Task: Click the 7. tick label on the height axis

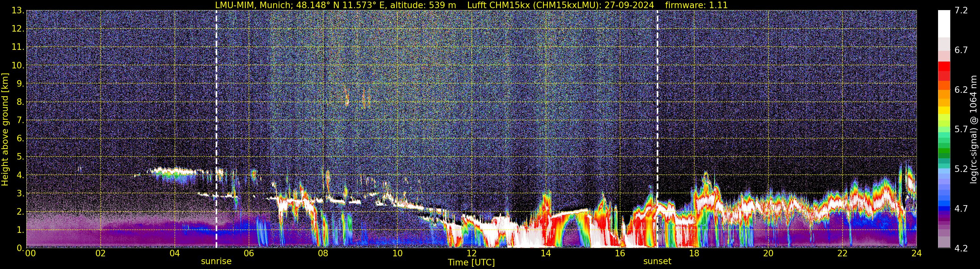Action: [20, 120]
